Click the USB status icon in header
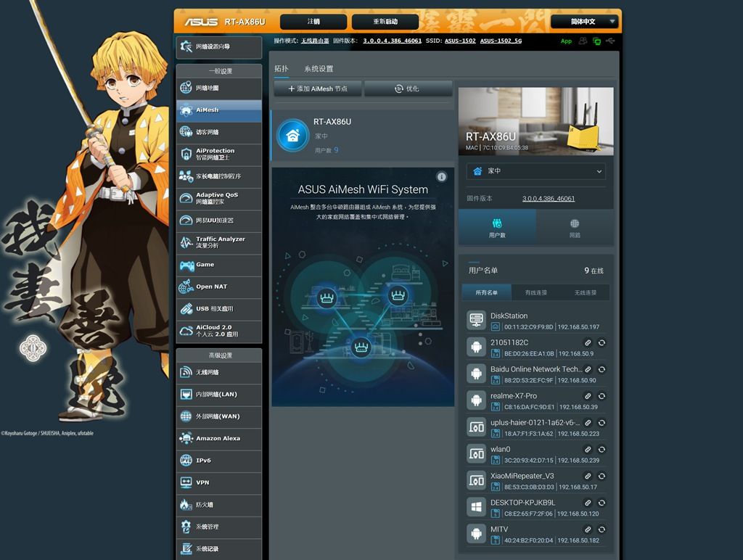 [x=611, y=41]
